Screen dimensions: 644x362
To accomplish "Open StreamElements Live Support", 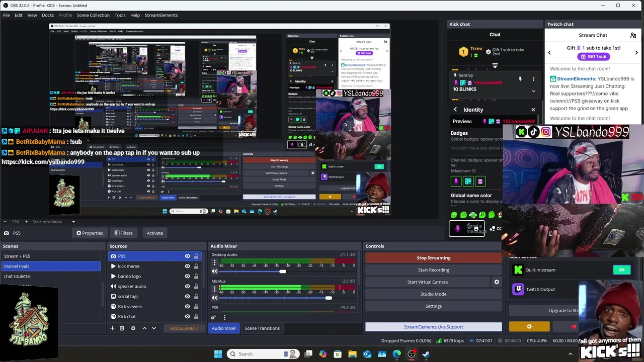I will pyautogui.click(x=434, y=327).
